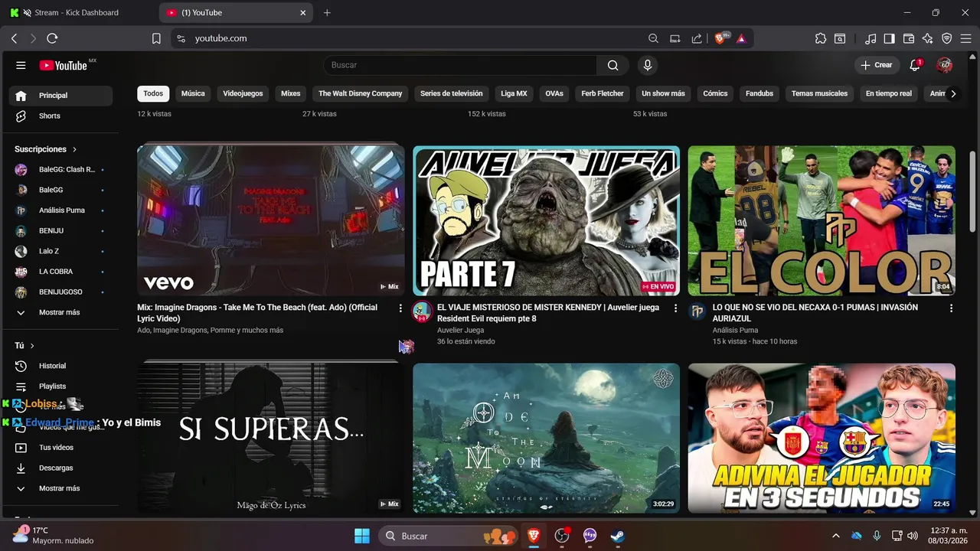Select the Liga MX filter chip
The width and height of the screenshot is (980, 551).
pos(514,93)
